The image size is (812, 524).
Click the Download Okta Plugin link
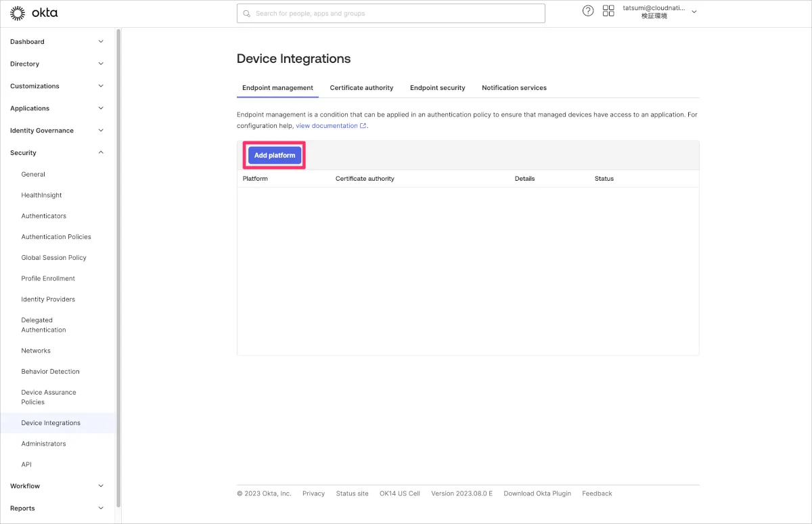[x=537, y=494]
